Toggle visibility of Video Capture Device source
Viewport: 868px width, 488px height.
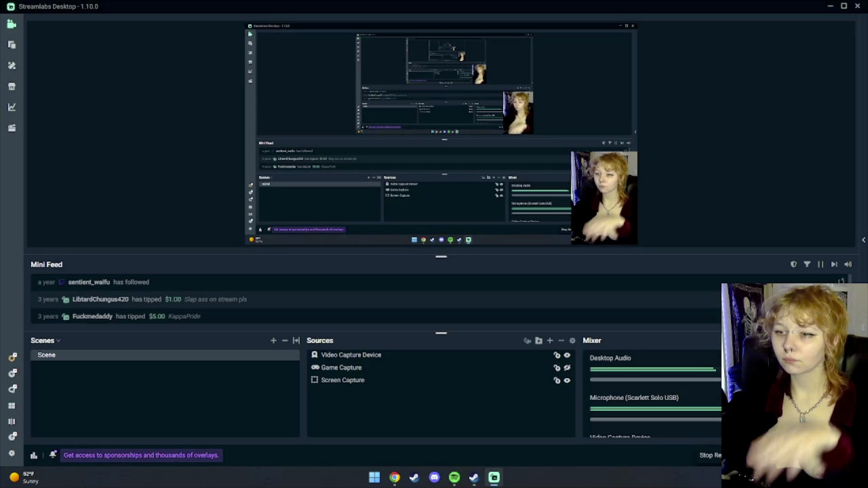[567, 355]
